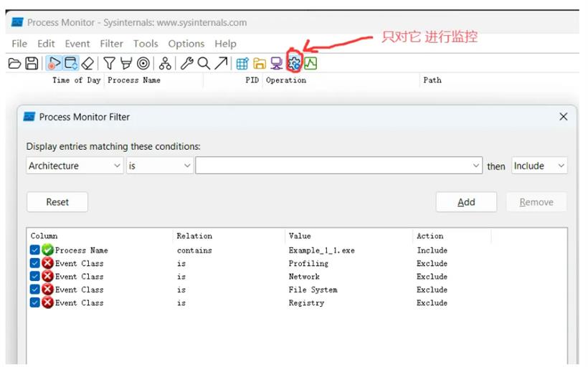Show the Process Tree icon
Image resolution: width=588 pixels, height=367 pixels.
click(165, 63)
